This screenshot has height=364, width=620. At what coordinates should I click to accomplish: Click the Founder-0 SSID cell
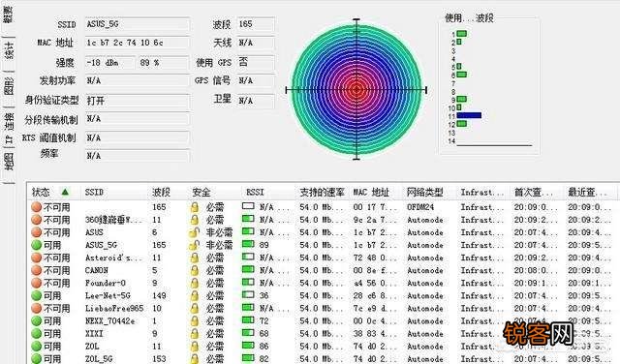106,283
